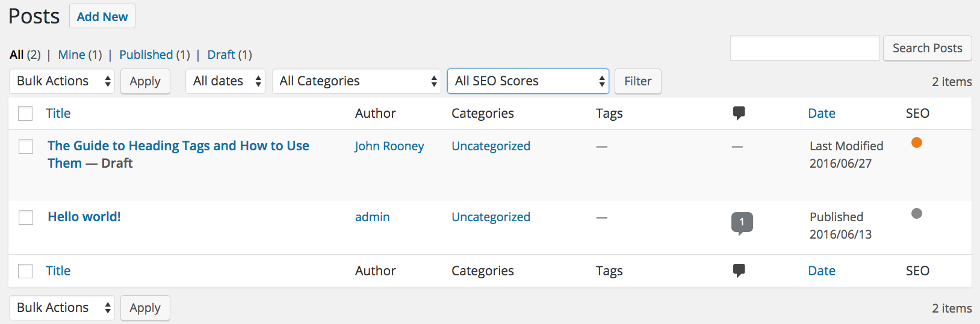Click the Filter button
Screen dimensions: 980x324
tap(637, 81)
